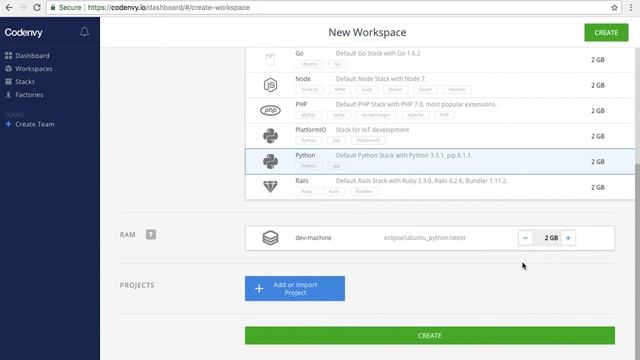Open Stacks from the sidebar
The height and width of the screenshot is (360, 640).
point(25,82)
